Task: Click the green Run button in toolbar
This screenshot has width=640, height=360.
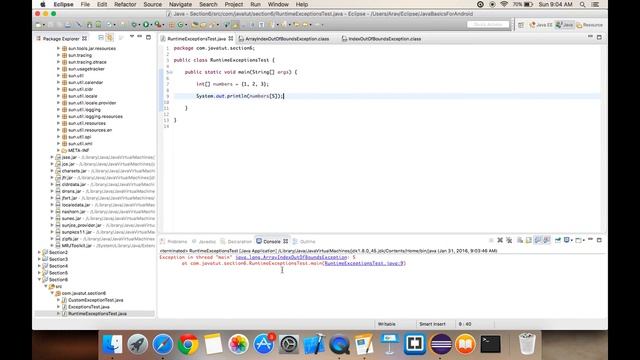Action: 146,25
